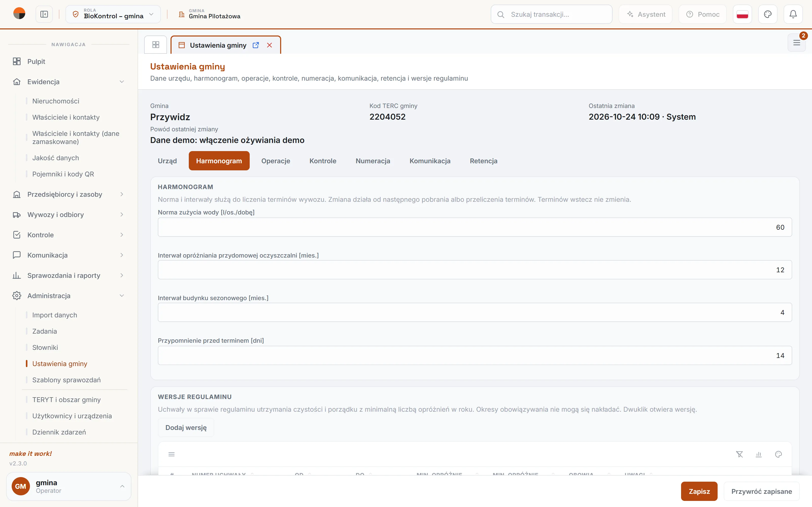Switch to the Operacje settings tab
Screen dimensions: 812x507
276,161
